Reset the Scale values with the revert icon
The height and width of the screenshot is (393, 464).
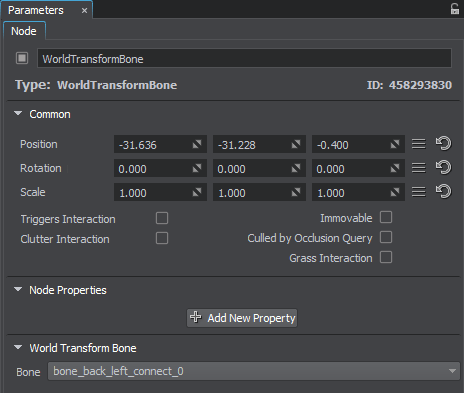coord(443,192)
